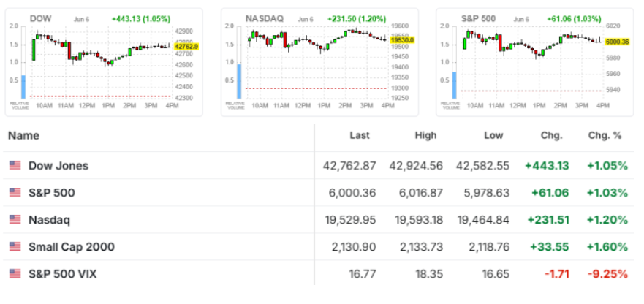Screen dimensions: 644x304
Task: Click Nasdaq low value 19,464.84
Action: (x=483, y=220)
